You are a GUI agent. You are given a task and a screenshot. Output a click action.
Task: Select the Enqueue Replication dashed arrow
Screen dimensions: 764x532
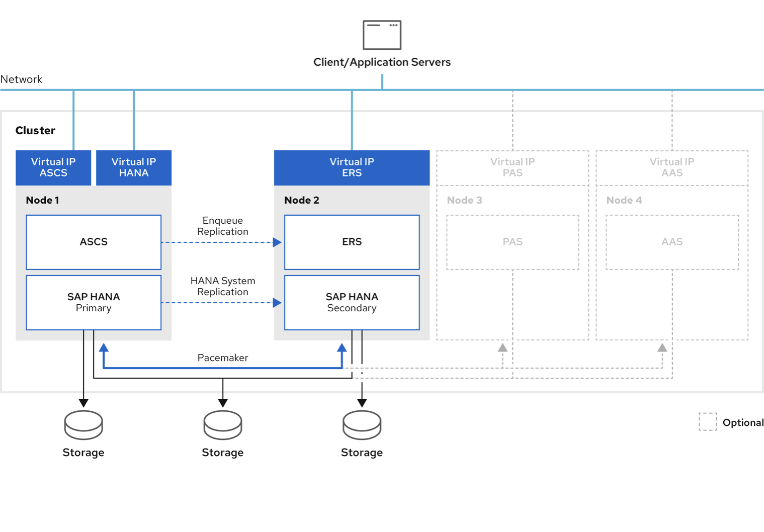point(222,242)
